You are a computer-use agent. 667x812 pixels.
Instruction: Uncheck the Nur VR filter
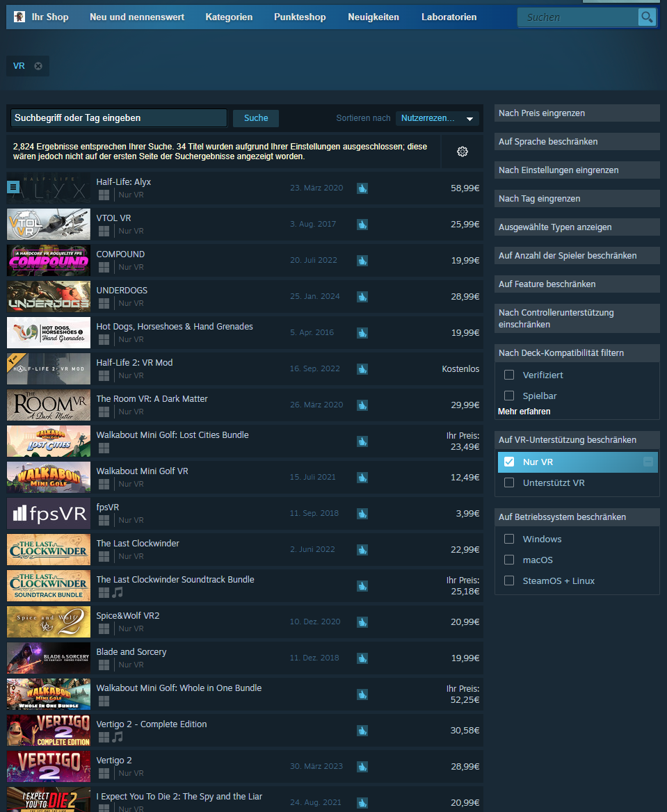click(509, 462)
